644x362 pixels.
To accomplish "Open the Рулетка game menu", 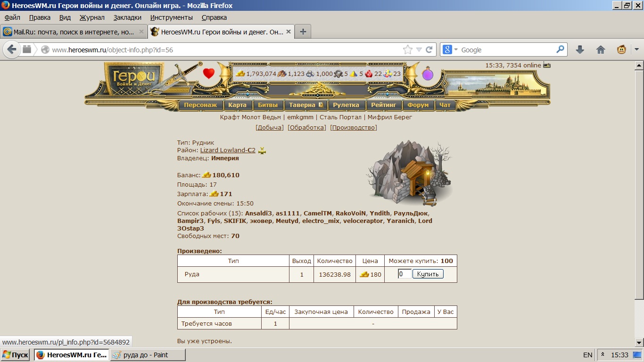I will pyautogui.click(x=346, y=105).
